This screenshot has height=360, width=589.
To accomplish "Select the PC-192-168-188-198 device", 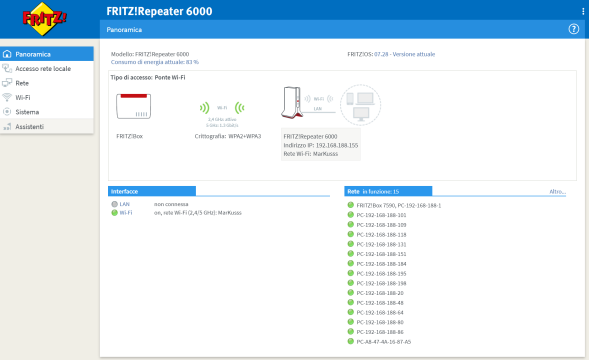I will (381, 283).
